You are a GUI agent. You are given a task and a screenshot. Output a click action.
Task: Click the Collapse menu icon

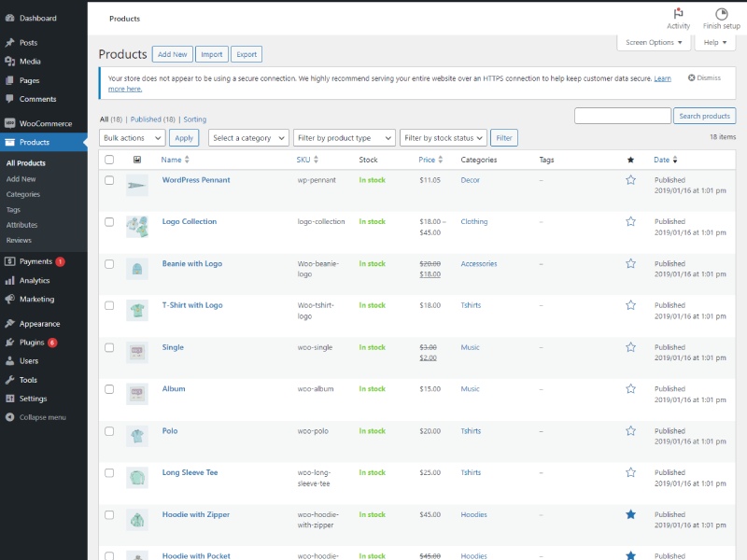9,417
